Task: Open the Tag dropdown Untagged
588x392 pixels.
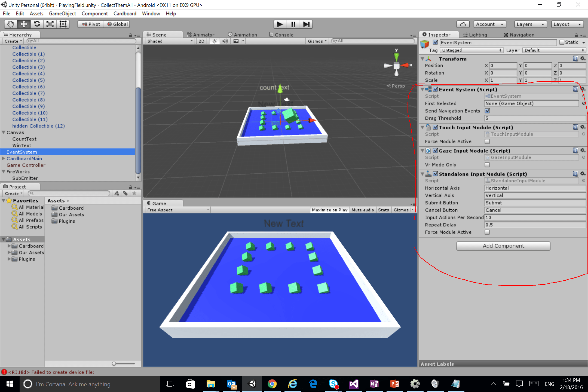Action: pos(472,50)
